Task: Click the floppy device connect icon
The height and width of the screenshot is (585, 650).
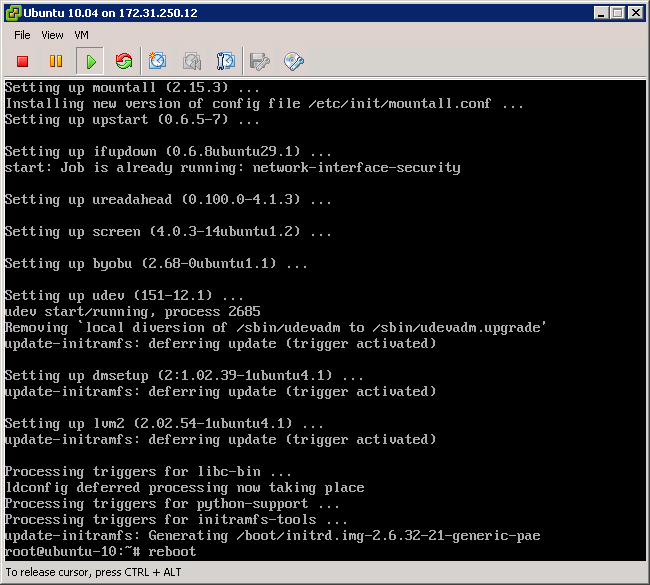Action: (260, 61)
